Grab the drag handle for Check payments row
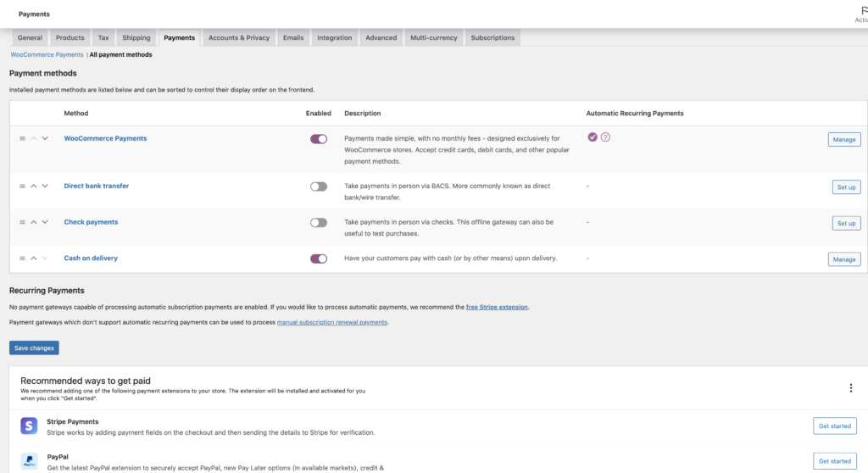 click(22, 222)
